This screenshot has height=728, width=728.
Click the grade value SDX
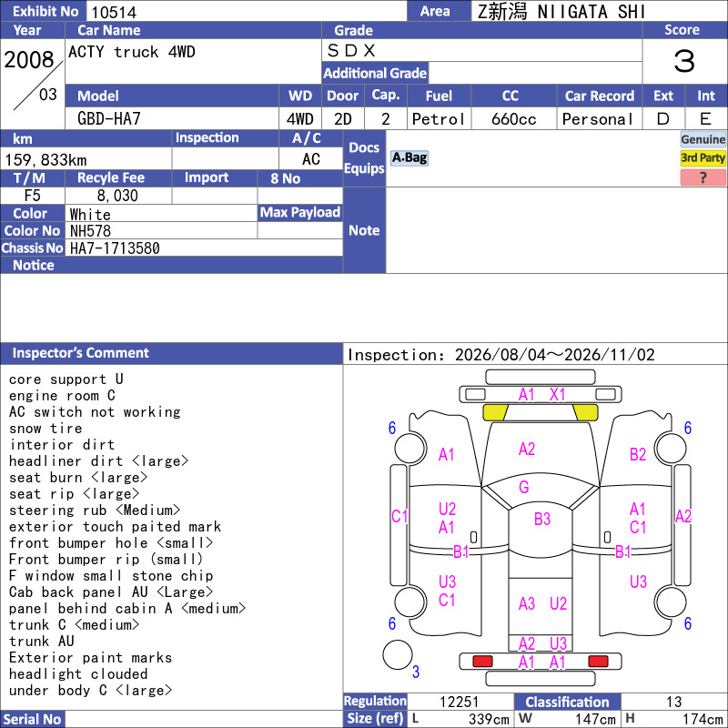(351, 51)
